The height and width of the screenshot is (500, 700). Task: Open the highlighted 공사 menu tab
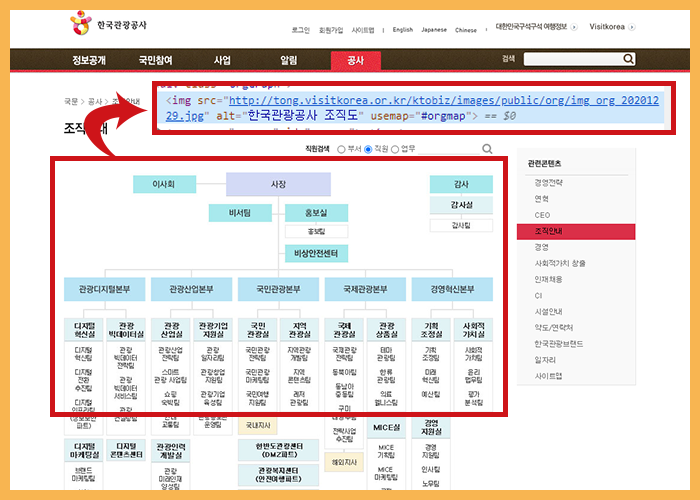point(356,60)
